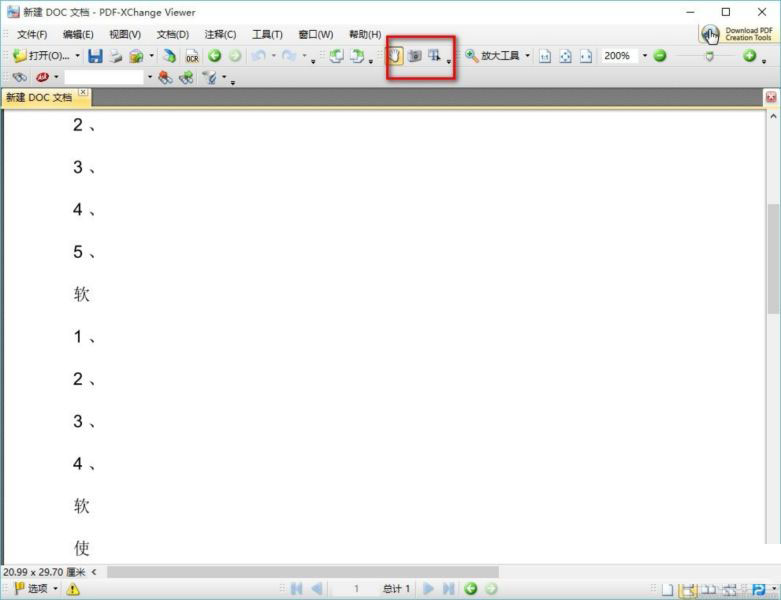This screenshot has height=600, width=781.
Task: Click the Open (打开) button
Action: point(42,56)
